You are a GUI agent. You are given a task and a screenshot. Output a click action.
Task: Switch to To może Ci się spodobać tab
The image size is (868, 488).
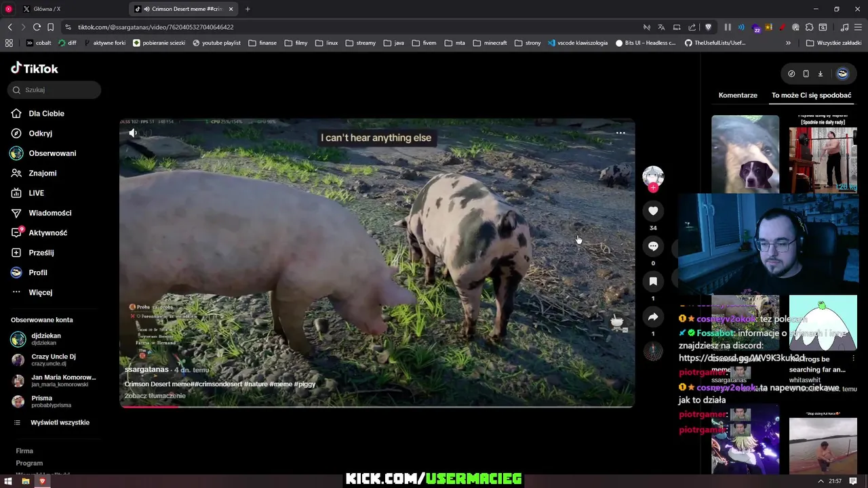(811, 96)
